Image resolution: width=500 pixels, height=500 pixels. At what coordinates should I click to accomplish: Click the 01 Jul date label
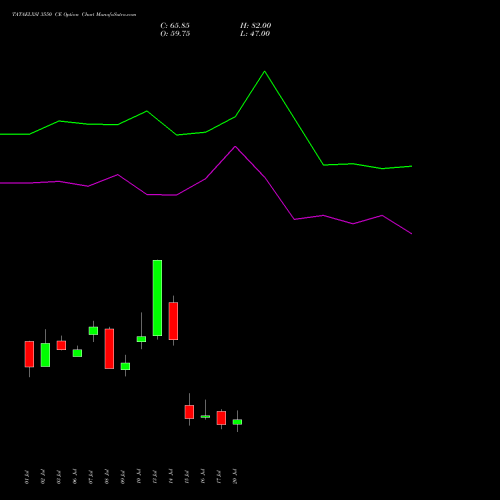pyautogui.click(x=27, y=477)
